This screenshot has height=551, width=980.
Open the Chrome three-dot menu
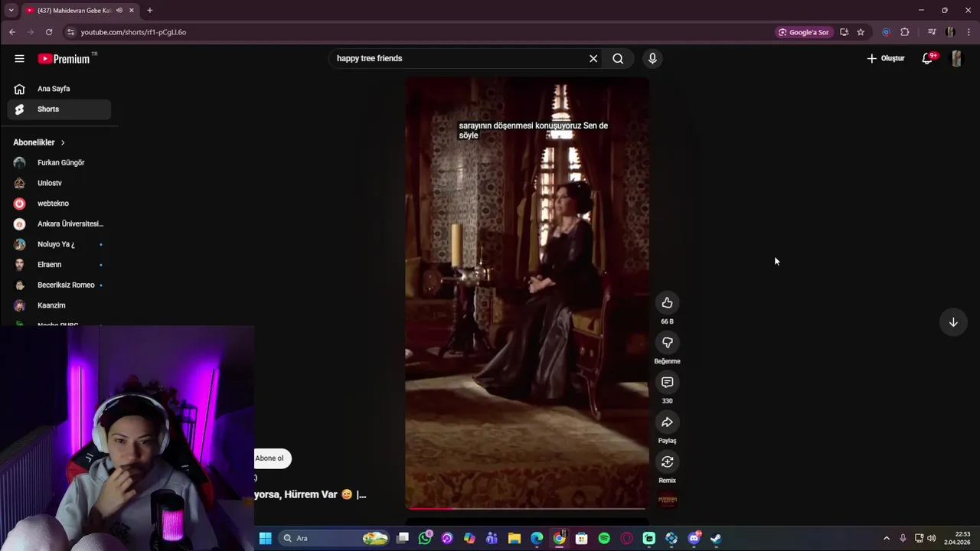click(969, 32)
